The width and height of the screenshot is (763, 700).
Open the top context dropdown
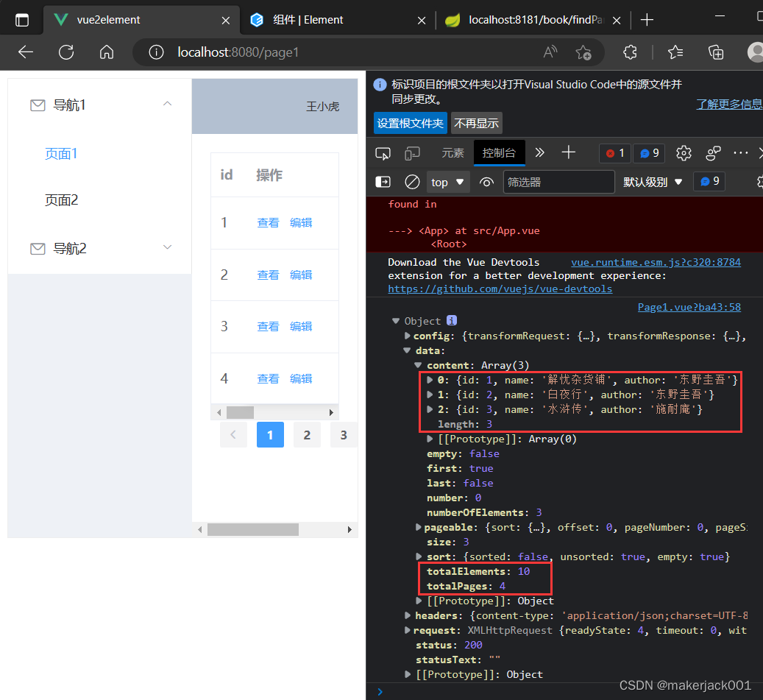[447, 182]
